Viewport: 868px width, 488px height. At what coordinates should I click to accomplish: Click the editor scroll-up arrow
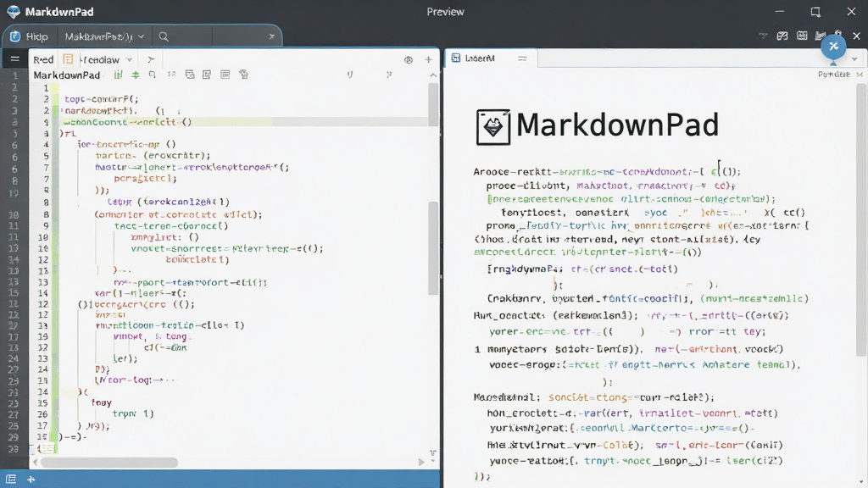[433, 75]
